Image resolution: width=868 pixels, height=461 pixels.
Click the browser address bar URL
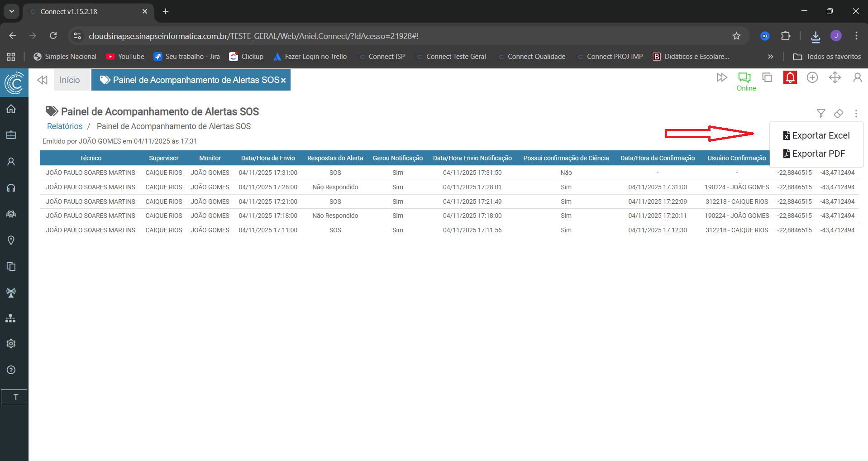coord(253,36)
